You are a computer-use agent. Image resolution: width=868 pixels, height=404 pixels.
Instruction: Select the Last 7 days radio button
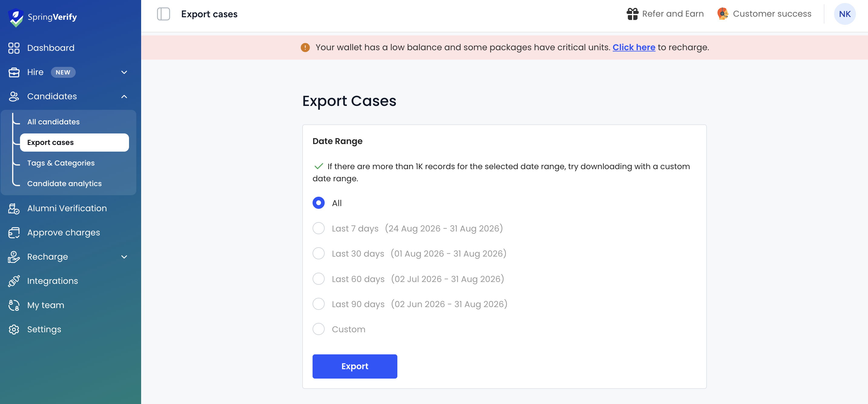coord(318,228)
